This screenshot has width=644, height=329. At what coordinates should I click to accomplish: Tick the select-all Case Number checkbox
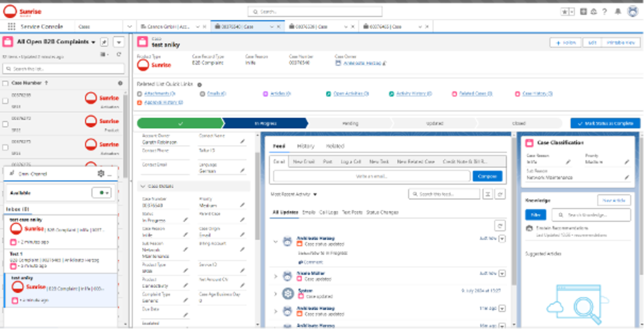pyautogui.click(x=5, y=83)
